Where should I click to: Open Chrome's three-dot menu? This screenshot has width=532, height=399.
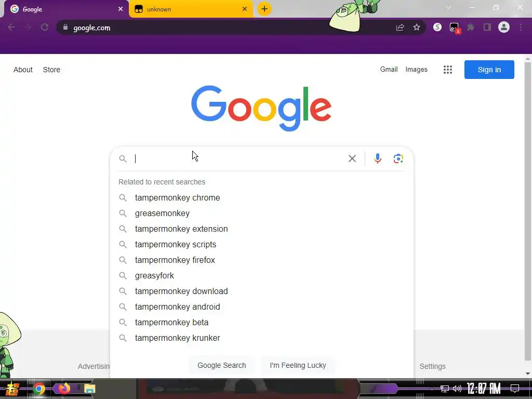pyautogui.click(x=521, y=27)
